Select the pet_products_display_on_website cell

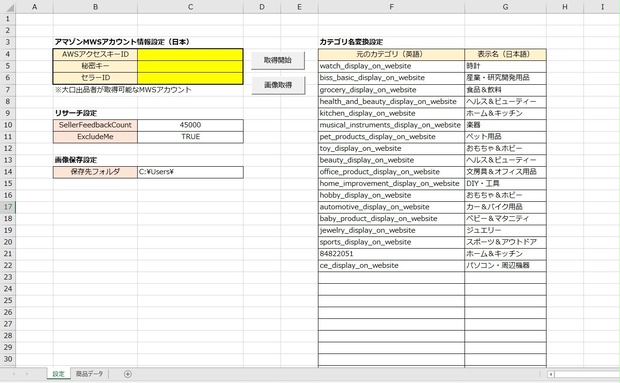click(x=391, y=137)
